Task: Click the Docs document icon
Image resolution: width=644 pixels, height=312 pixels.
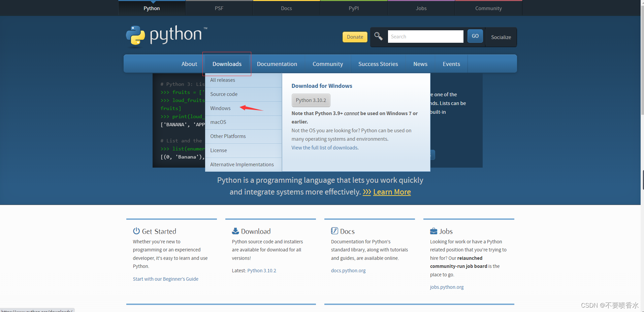Action: tap(334, 231)
